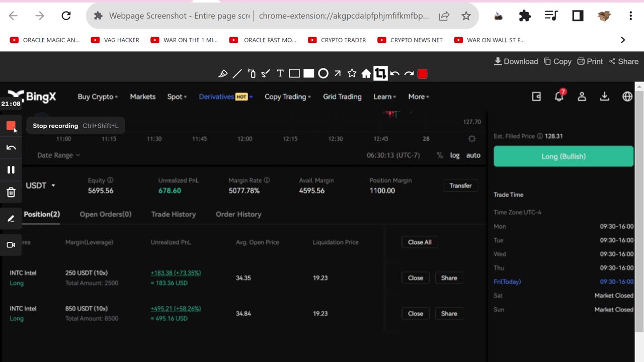Click the home icon in editor toolbar
Screen dimensions: 644x362
click(366, 74)
